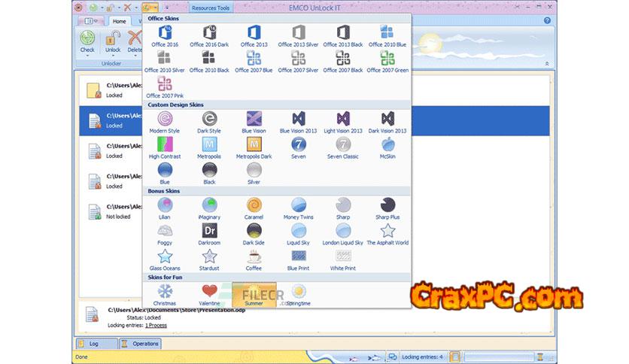Open the quick access toolbar customize arrow
The height and width of the screenshot is (364, 629).
click(166, 8)
